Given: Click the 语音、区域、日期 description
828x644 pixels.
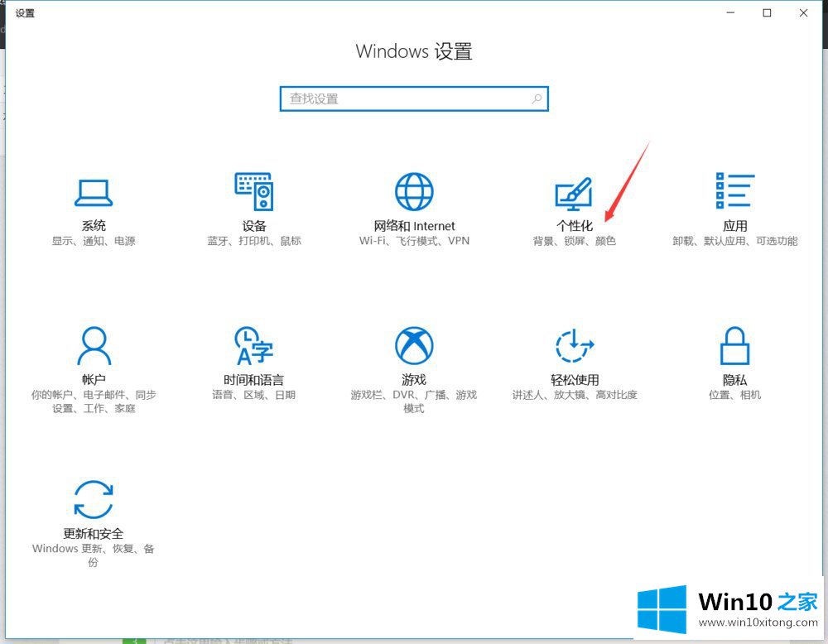Looking at the screenshot, I should click(x=254, y=395).
